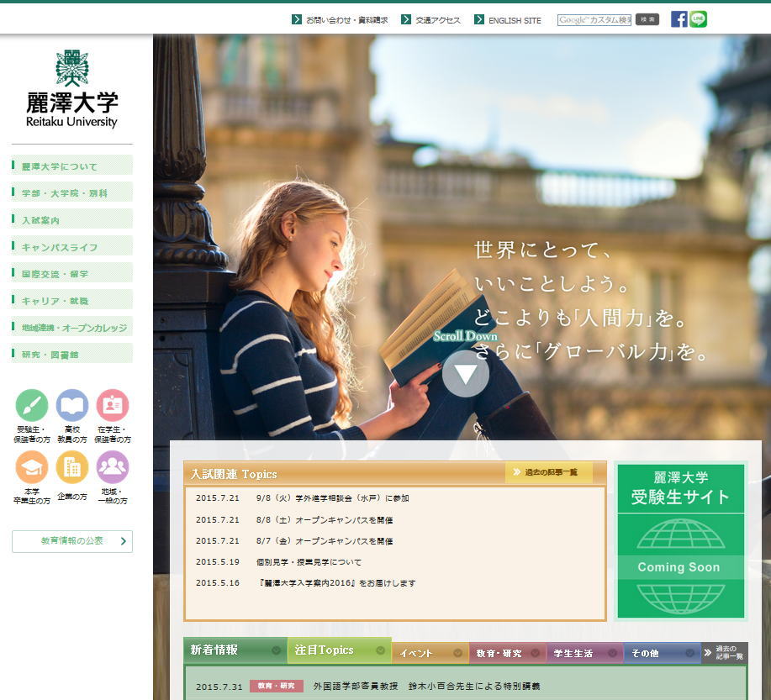Select the 在学生・保護者の方 ID card icon
This screenshot has width=771, height=700.
click(x=113, y=406)
